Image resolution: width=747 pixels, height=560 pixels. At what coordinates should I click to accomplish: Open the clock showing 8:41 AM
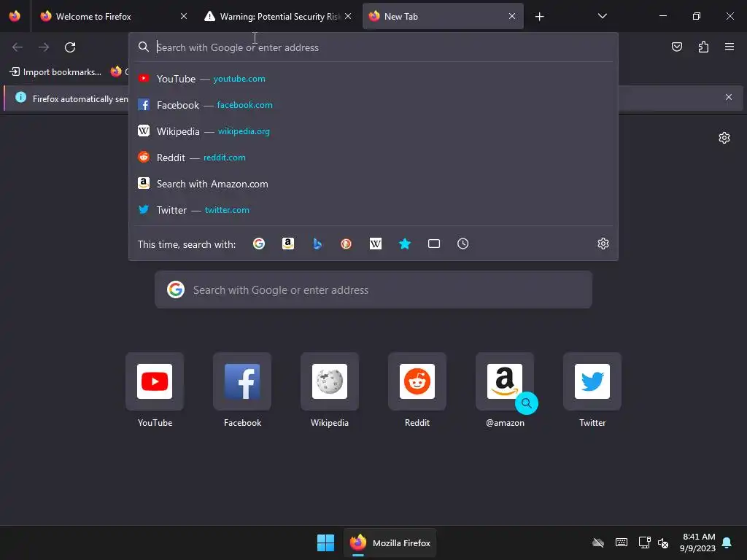pyautogui.click(x=698, y=542)
